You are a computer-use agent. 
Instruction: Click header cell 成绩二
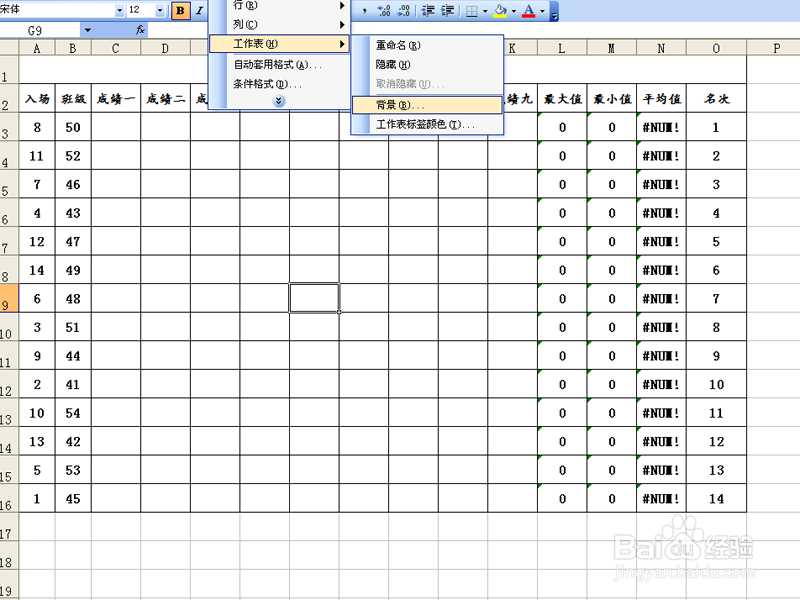[165, 98]
